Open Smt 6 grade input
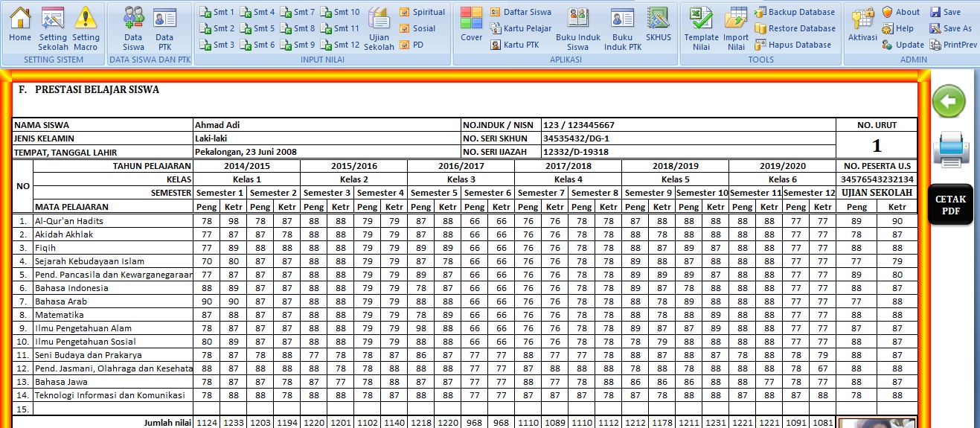This screenshot has width=980, height=428. coord(257,45)
